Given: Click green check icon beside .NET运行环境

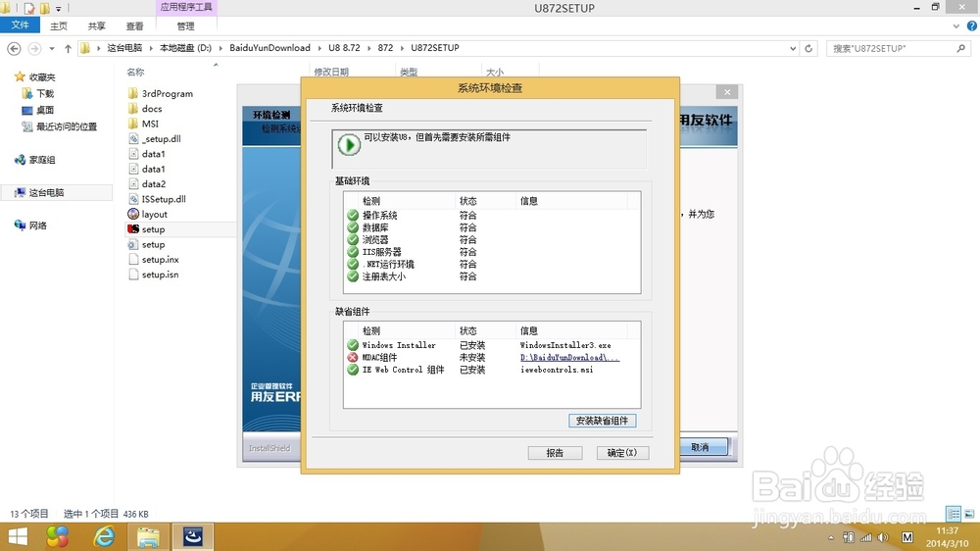Looking at the screenshot, I should pyautogui.click(x=353, y=264).
